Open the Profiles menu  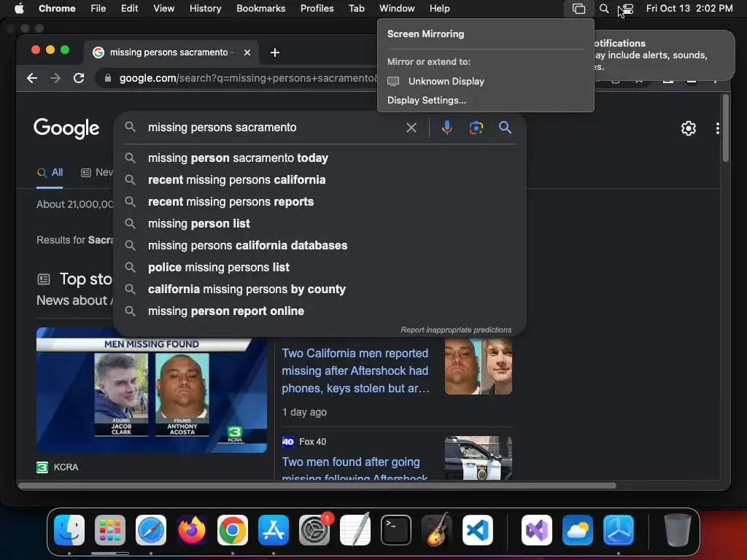click(317, 9)
